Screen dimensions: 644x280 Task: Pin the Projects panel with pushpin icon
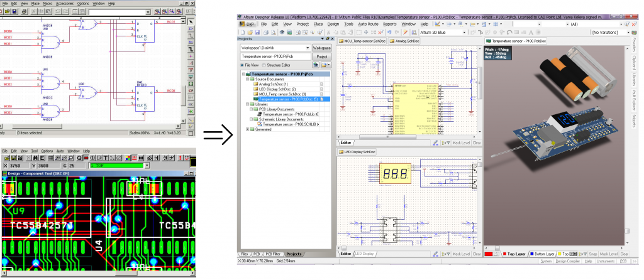point(328,38)
